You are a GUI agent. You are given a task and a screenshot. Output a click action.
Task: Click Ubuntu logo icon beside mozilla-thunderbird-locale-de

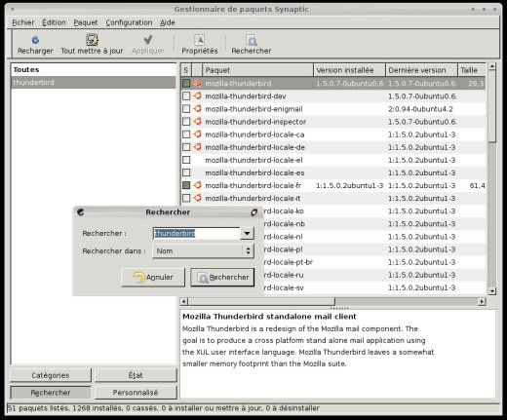point(197,147)
